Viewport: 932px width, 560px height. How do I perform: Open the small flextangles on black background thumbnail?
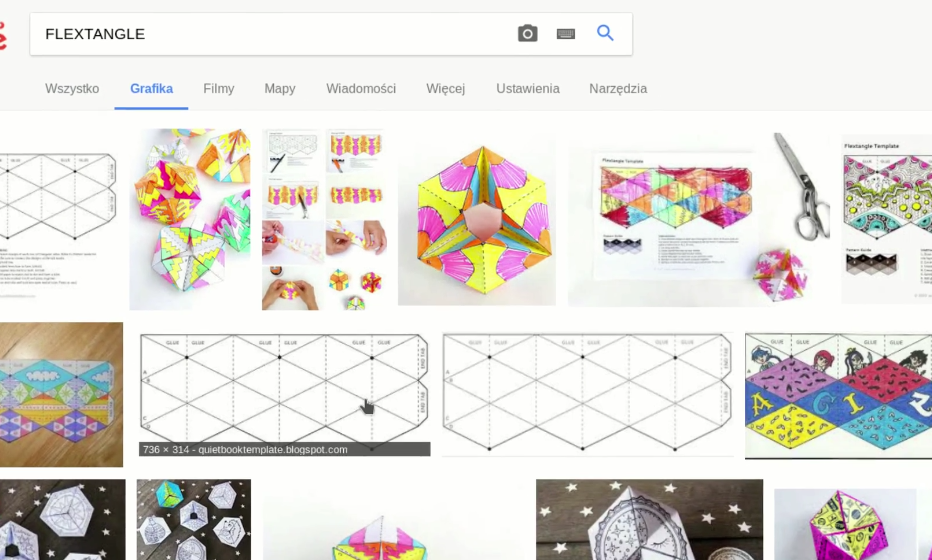pyautogui.click(x=194, y=520)
